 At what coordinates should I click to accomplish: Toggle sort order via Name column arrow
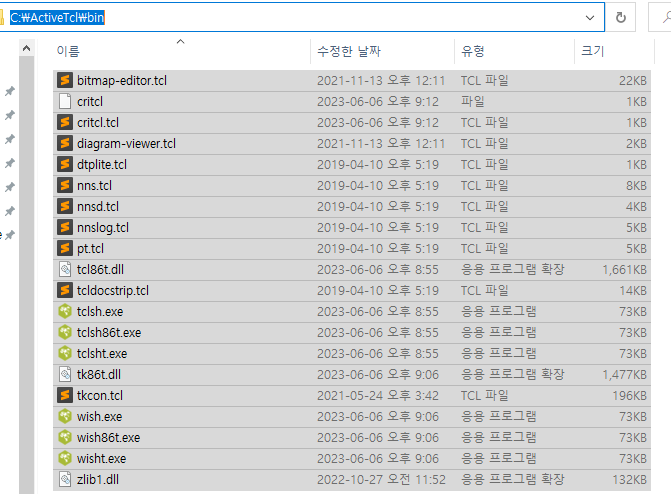[x=181, y=42]
